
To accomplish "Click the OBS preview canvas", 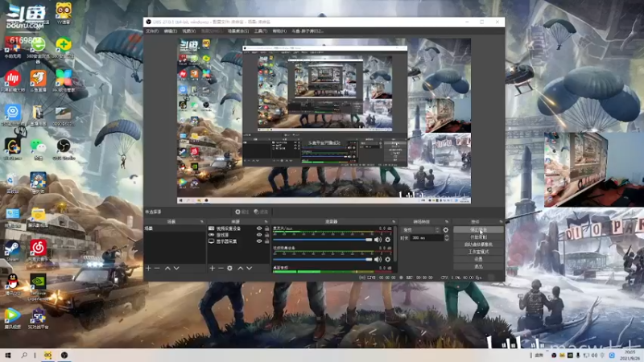I will pos(324,121).
